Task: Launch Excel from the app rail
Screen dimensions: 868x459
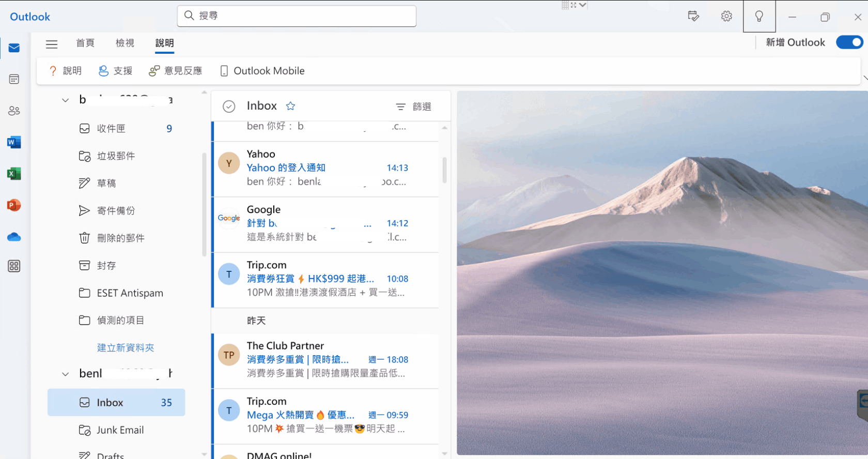Action: point(14,174)
